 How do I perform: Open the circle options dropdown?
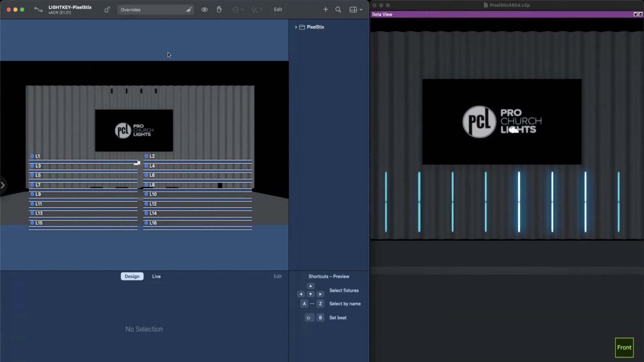tap(238, 9)
